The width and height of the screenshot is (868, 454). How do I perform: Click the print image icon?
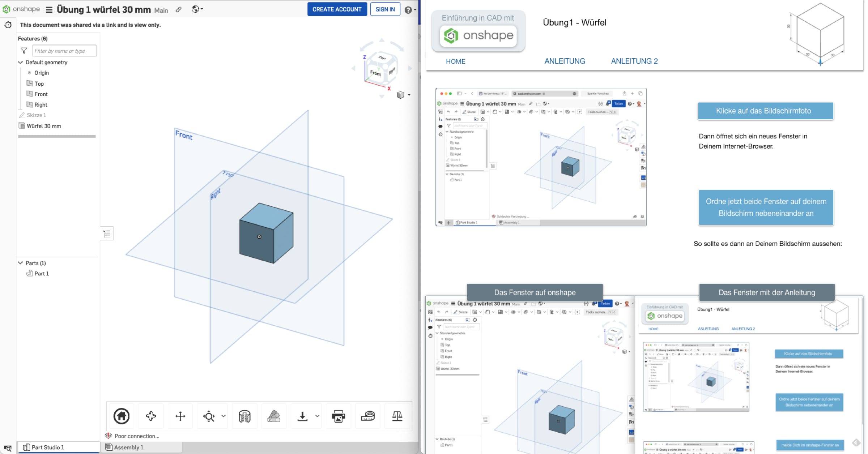[x=338, y=416]
